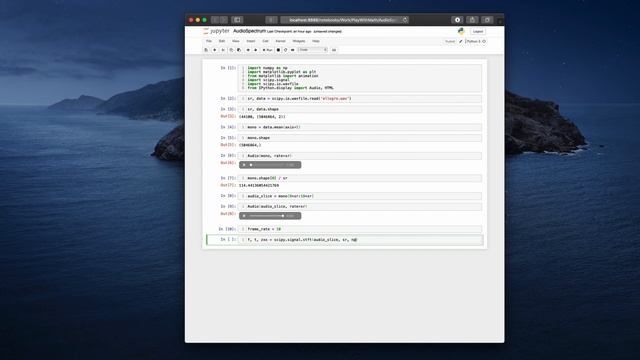Insert a cell below with plus icon

click(215, 50)
